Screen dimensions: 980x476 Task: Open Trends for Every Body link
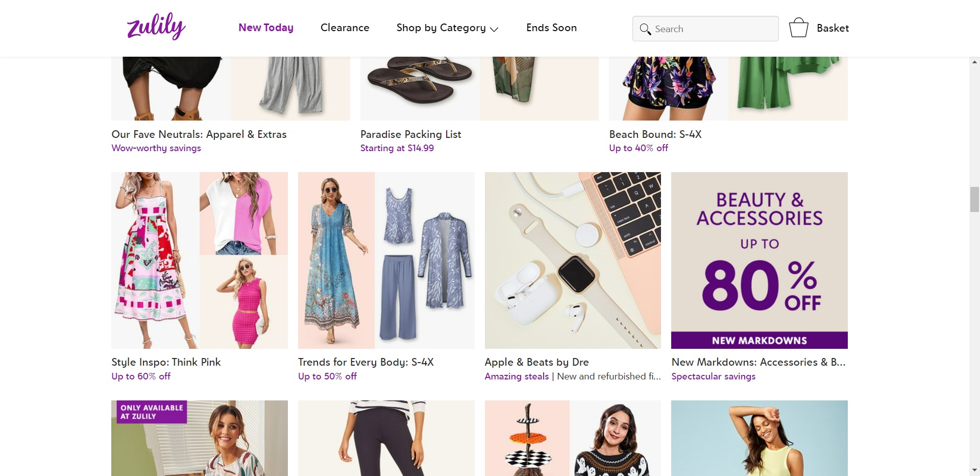(x=365, y=362)
